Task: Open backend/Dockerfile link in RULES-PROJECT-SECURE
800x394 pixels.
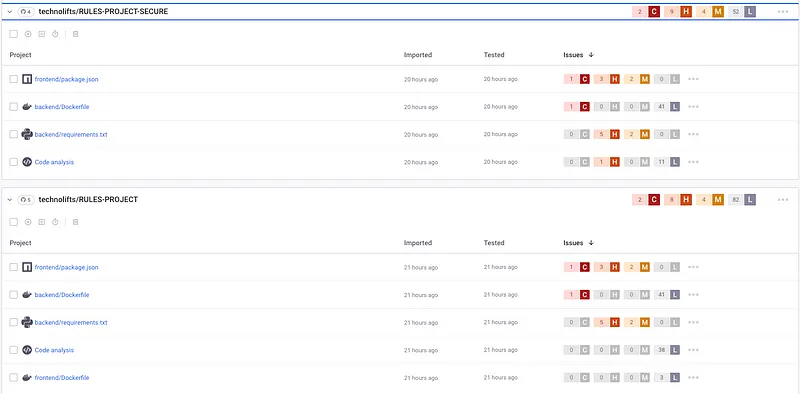Action: (x=62, y=107)
